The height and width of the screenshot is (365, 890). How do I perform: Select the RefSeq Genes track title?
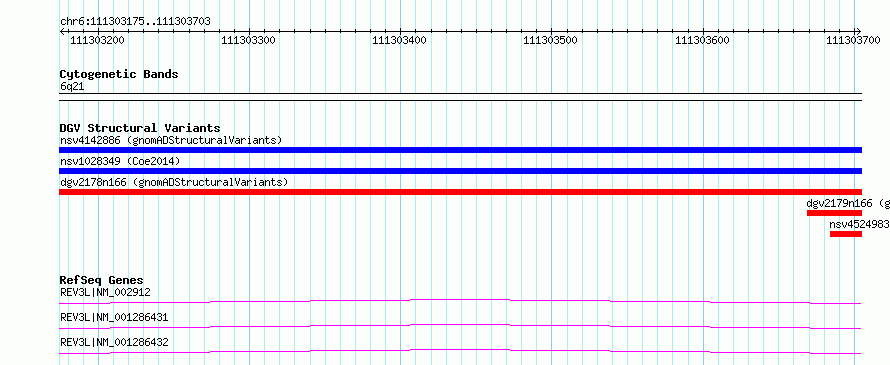click(102, 280)
